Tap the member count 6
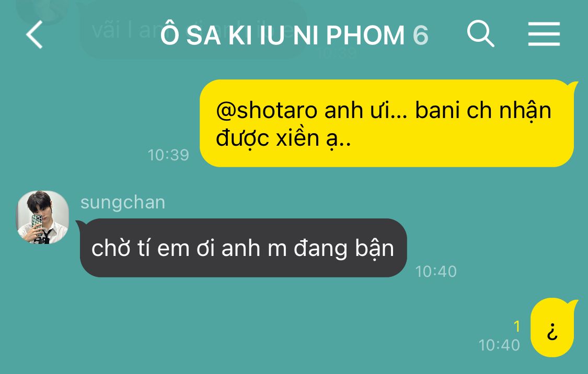This screenshot has height=374, width=588. tap(420, 36)
